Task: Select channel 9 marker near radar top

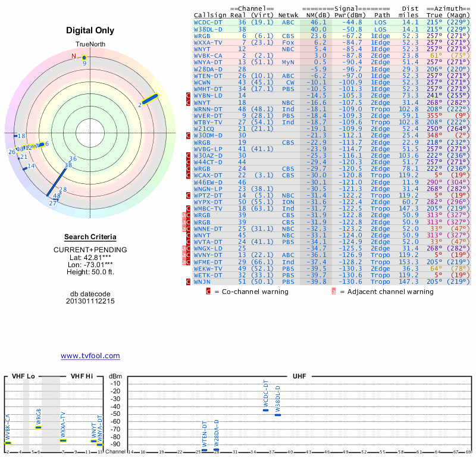Action: pyautogui.click(x=84, y=58)
